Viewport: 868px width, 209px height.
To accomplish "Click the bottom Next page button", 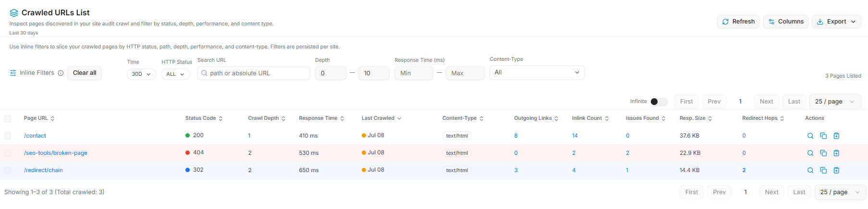I will (772, 192).
